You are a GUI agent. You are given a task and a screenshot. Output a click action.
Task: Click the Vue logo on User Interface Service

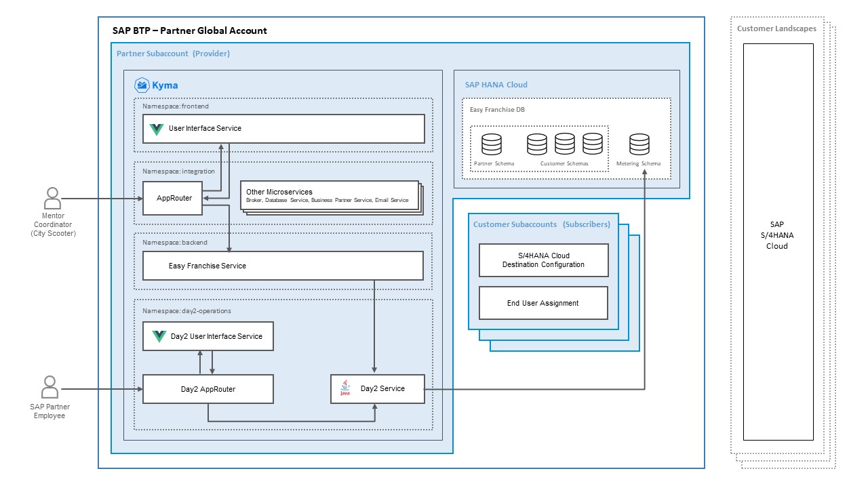[x=157, y=129]
